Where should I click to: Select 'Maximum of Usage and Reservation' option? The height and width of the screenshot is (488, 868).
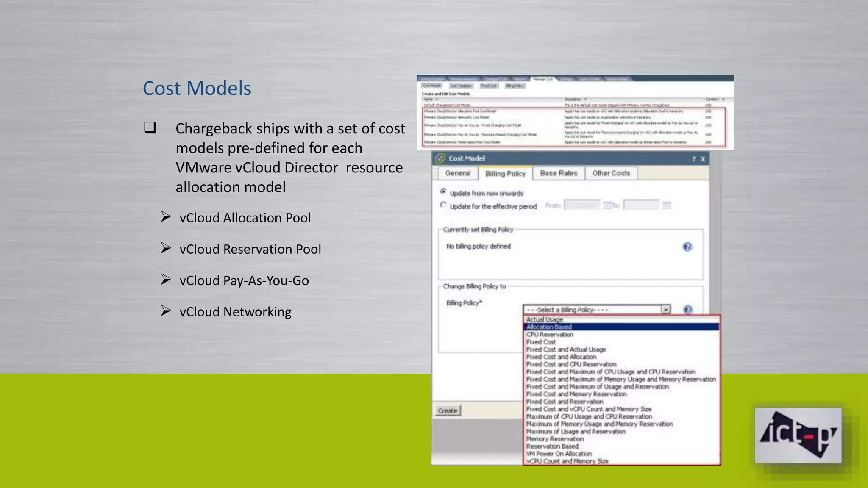[622, 432]
